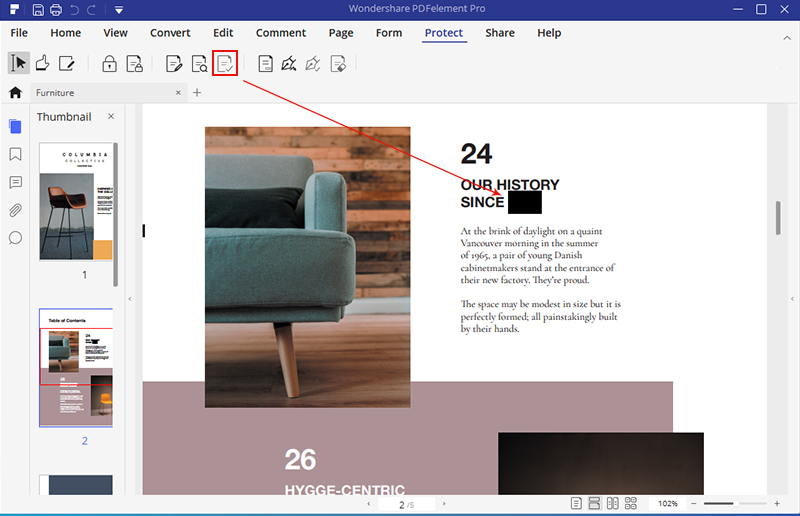Open the File menu
Viewport: 800px width, 516px height.
click(x=19, y=33)
